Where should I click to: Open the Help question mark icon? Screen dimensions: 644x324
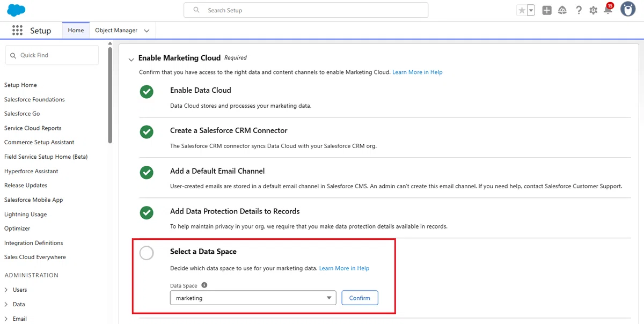click(579, 10)
